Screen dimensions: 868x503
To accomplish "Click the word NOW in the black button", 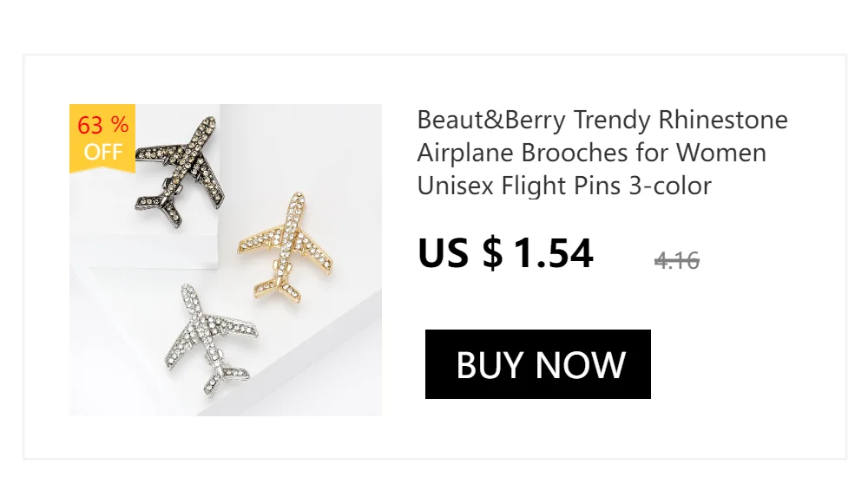I will click(x=581, y=364).
